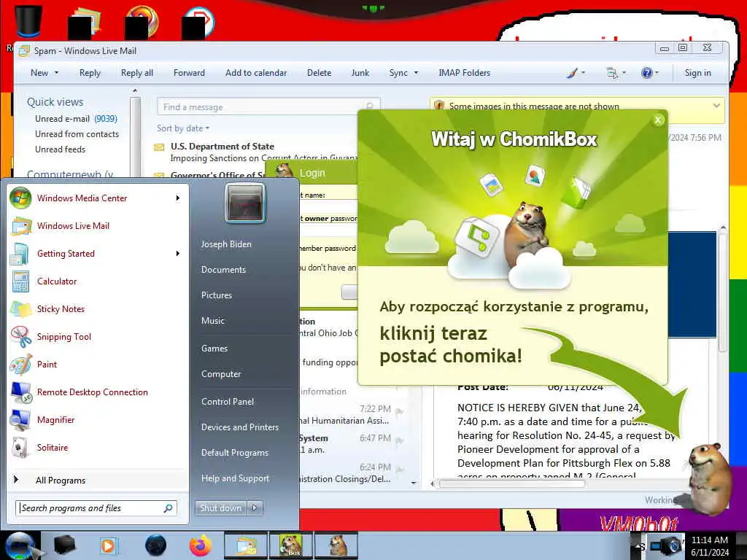Expand the Windows Media Center submenu arrow
Image resolution: width=747 pixels, height=560 pixels.
point(178,198)
